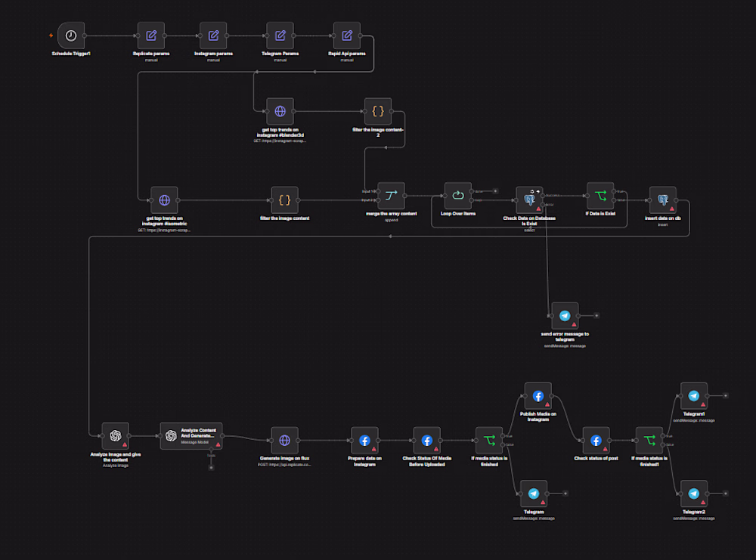Select the merge the array content node
Screen dimensions: 756x560
pos(391,196)
